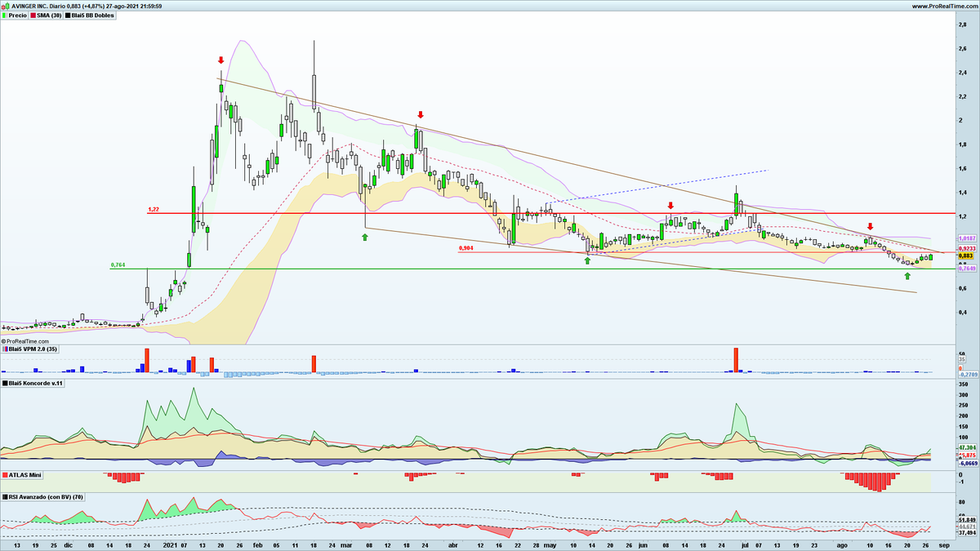This screenshot has width=980, height=551.
Task: Click the red down arrow in August
Action: click(x=871, y=226)
